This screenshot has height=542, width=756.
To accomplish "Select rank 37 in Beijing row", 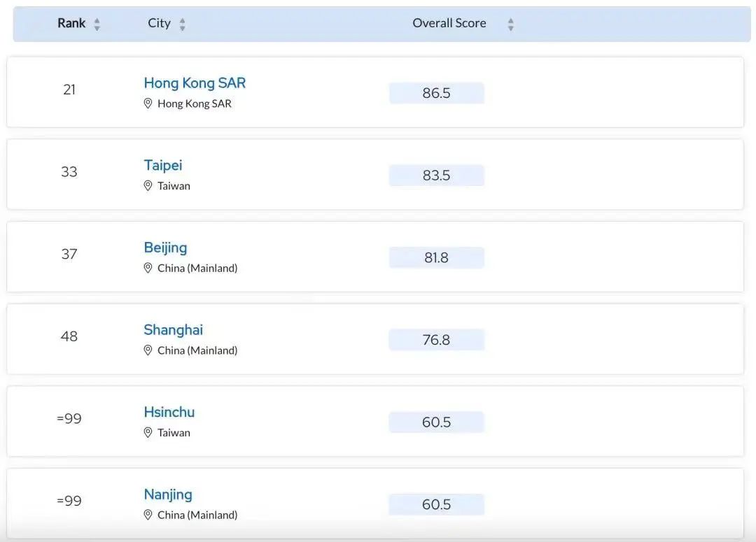I will coord(69,254).
